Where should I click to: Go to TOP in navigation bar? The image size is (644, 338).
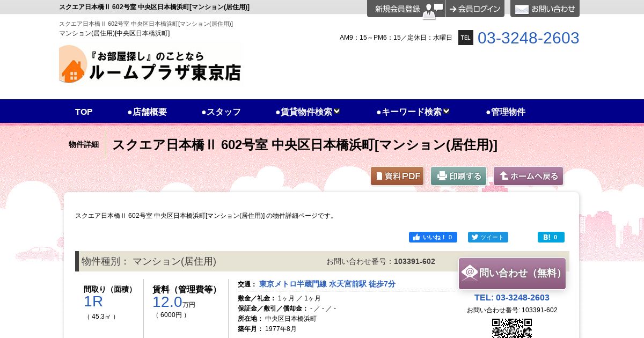point(84,112)
